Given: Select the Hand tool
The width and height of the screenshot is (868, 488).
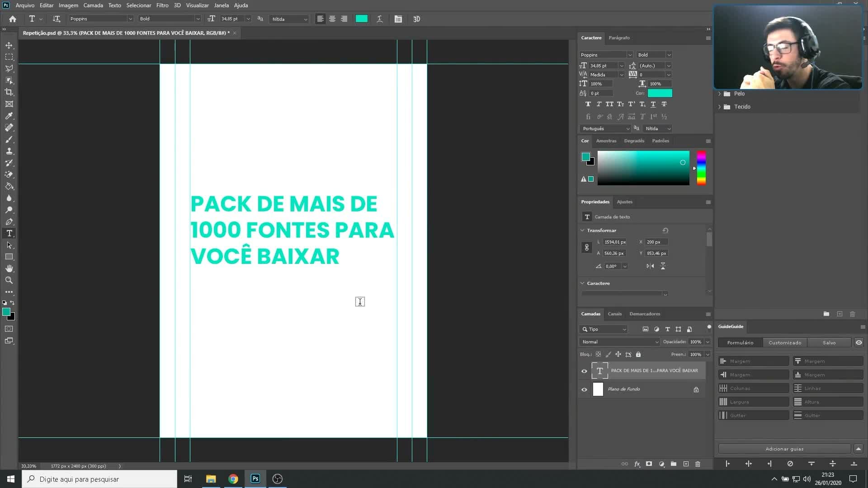Looking at the screenshot, I should [9, 268].
